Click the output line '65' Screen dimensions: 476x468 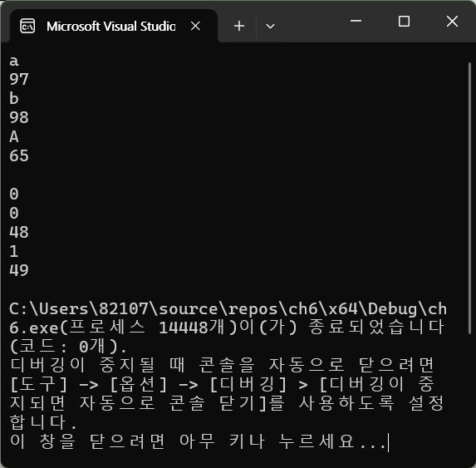point(19,155)
